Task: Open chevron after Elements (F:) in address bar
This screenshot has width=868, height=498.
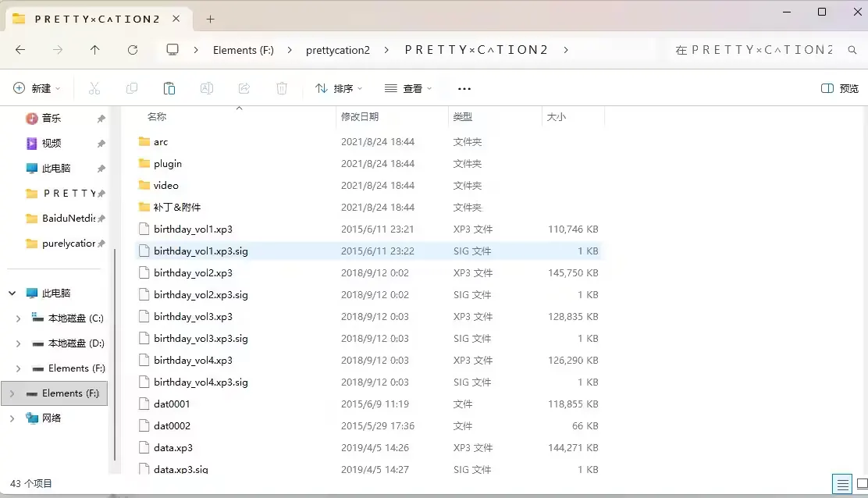Action: 290,50
